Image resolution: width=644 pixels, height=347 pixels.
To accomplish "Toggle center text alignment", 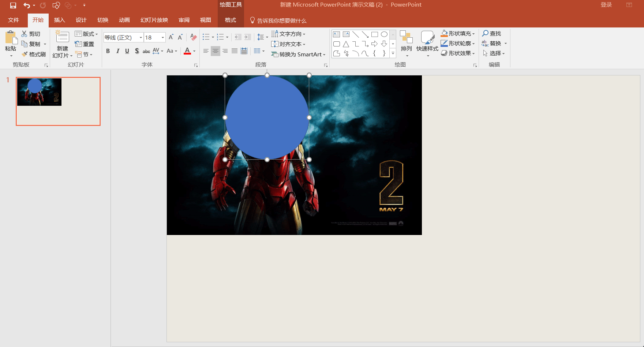I will click(216, 51).
